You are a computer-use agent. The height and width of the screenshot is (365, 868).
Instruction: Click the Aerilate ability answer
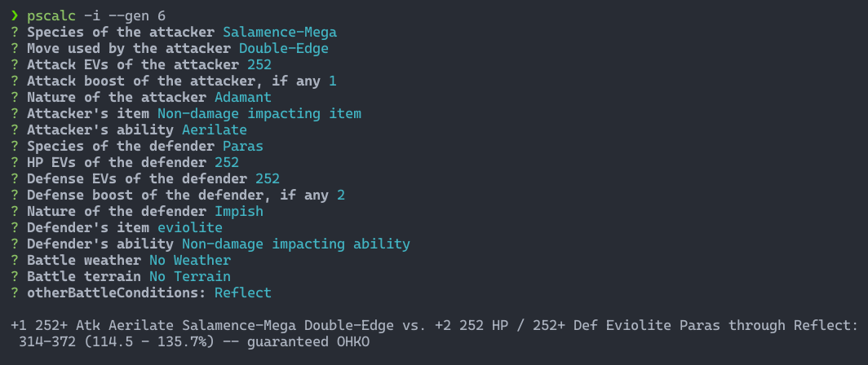214,130
